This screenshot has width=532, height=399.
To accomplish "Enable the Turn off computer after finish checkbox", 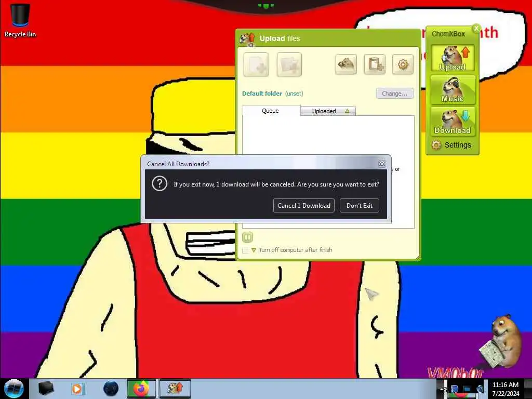I will tap(245, 250).
